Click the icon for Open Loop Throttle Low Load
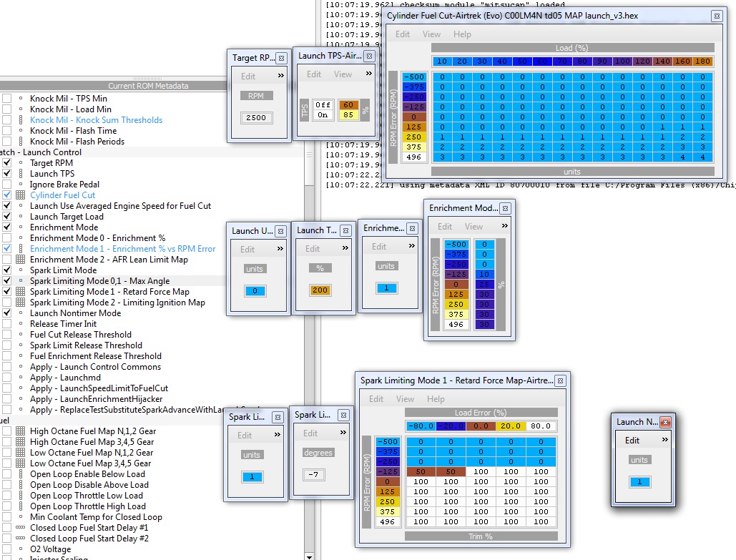Viewport: 736px width, 560px height. coord(20,495)
